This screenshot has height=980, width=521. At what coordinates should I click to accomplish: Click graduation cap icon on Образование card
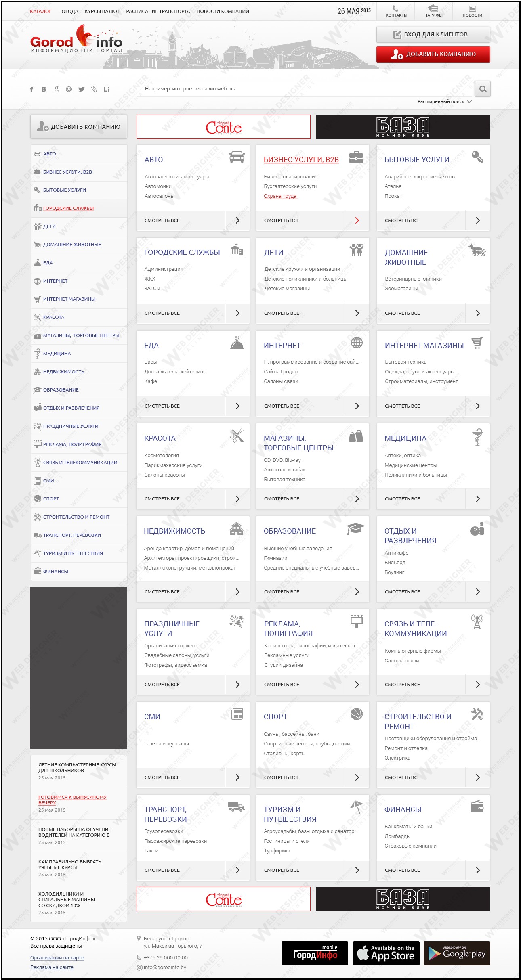[355, 528]
